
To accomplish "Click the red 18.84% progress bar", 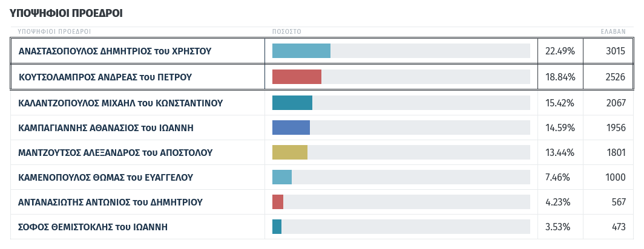I will (297, 77).
